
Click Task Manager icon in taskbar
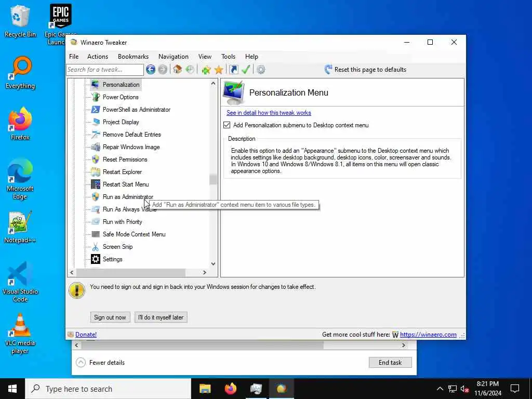[256, 389]
